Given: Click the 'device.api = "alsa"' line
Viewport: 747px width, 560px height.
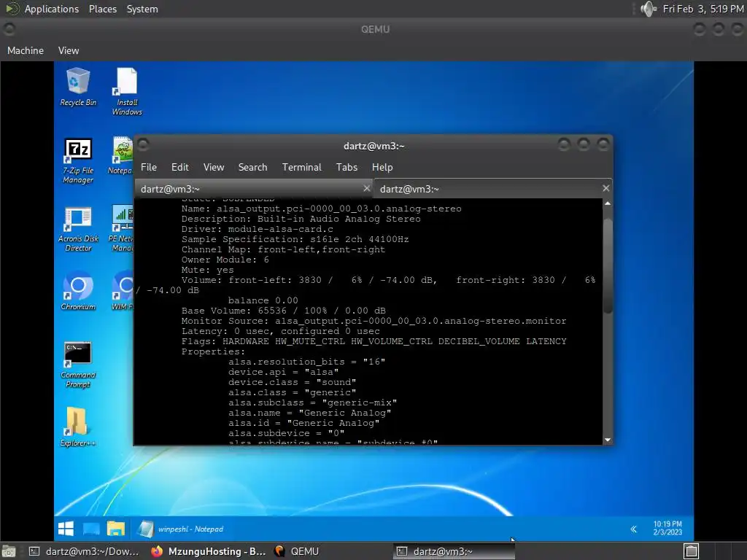Looking at the screenshot, I should click(x=284, y=372).
